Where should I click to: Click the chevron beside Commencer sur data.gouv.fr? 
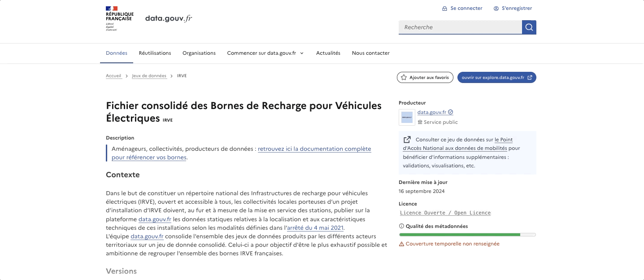(x=302, y=53)
